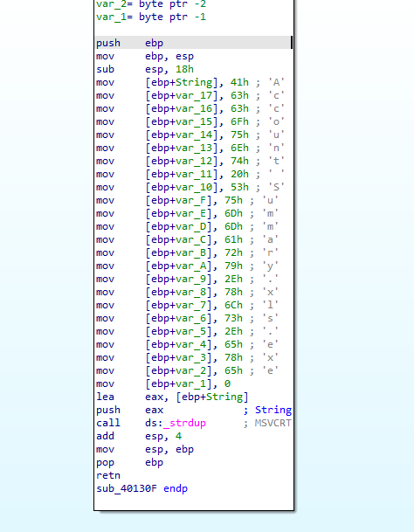The height and width of the screenshot is (532, 414).
Task: Select the 'add esp, 4' instruction
Action: (x=139, y=436)
